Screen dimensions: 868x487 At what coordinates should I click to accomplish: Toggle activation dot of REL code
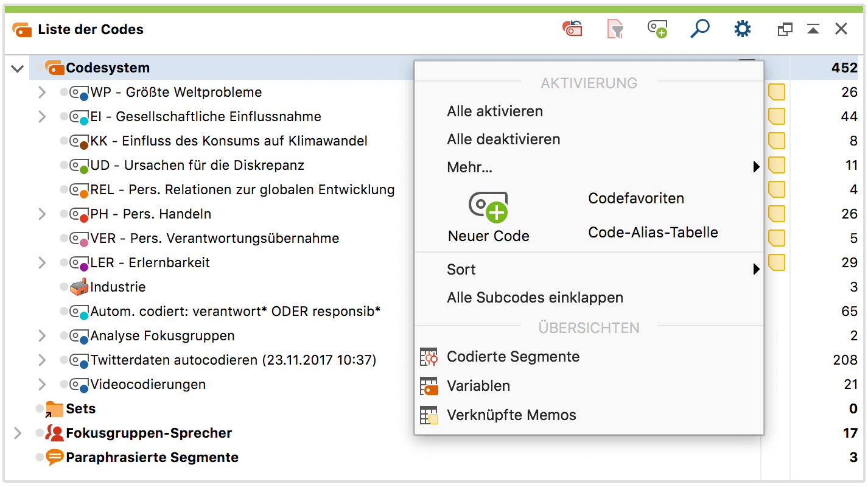(64, 190)
